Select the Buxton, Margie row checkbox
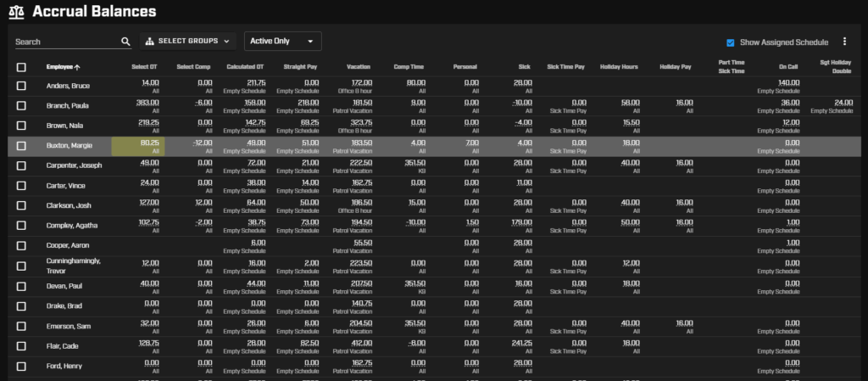This screenshot has height=381, width=868. click(21, 146)
